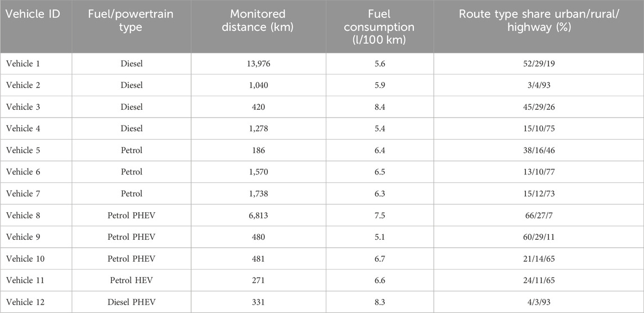644x313 pixels.
Task: Select the Fuel consumption (l/100 km) header
Action: coord(380,26)
